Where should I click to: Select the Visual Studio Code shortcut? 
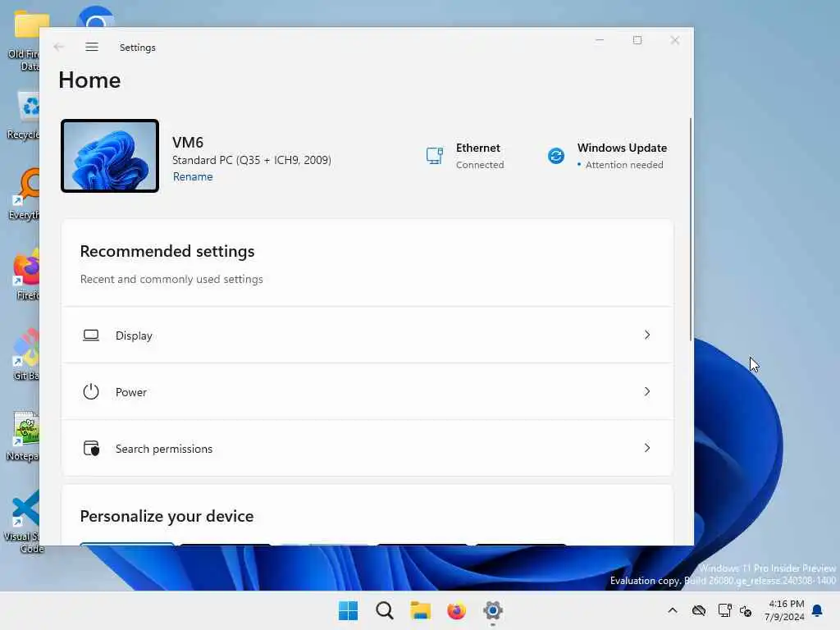pyautogui.click(x=22, y=521)
